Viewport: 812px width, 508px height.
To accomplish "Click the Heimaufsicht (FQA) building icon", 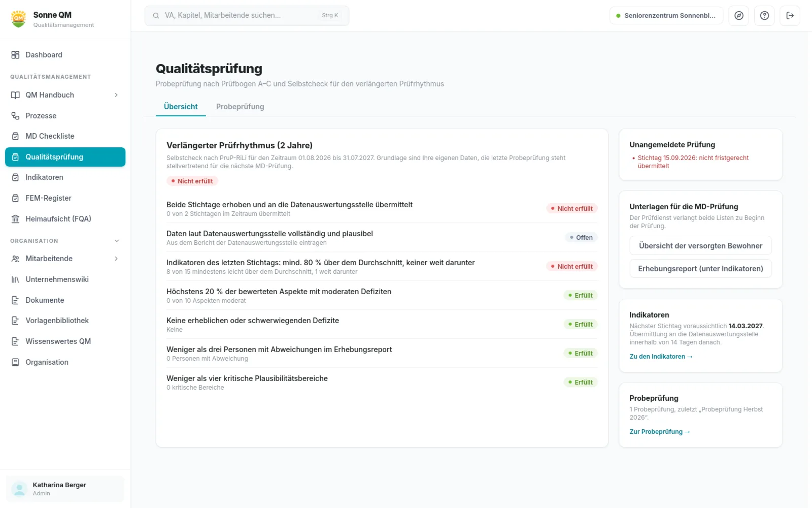I will [x=15, y=219].
